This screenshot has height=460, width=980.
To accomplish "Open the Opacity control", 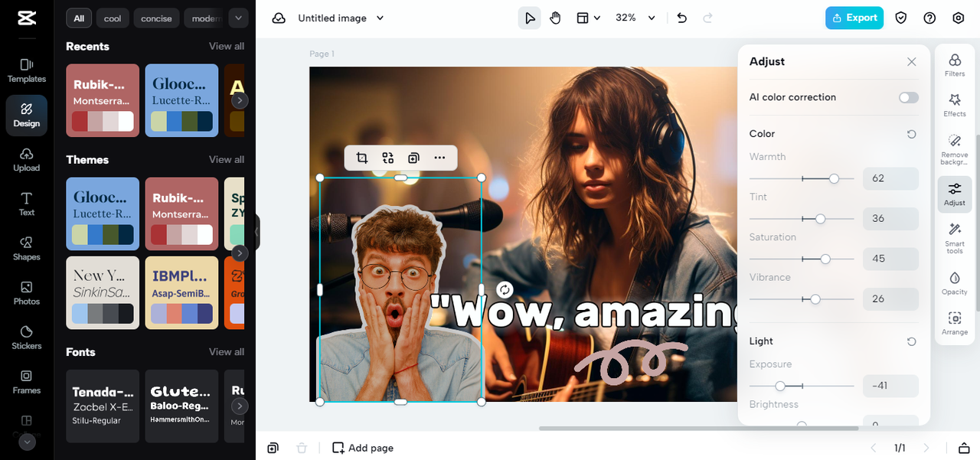I will point(955,282).
